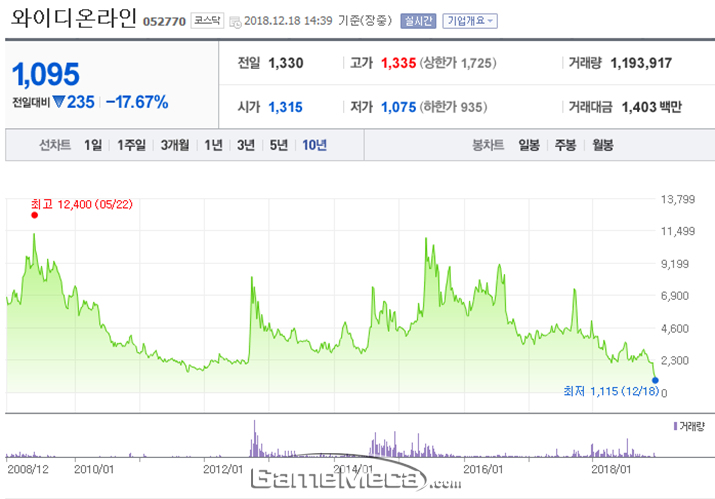Click the 상한가 1,725 text

[458, 63]
